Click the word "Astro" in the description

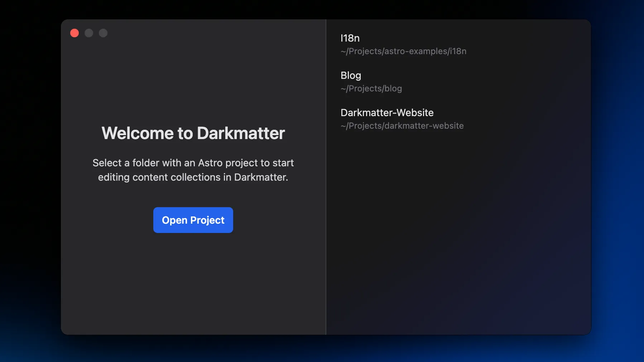point(210,163)
